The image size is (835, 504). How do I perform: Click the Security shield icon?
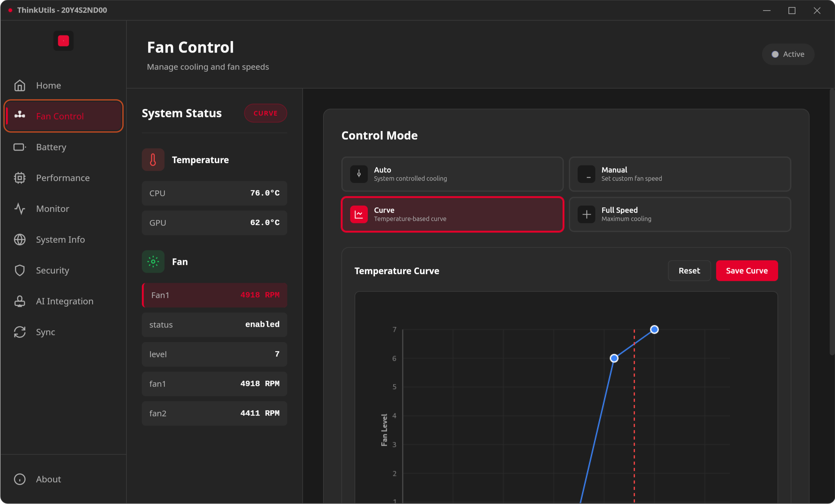coord(20,271)
